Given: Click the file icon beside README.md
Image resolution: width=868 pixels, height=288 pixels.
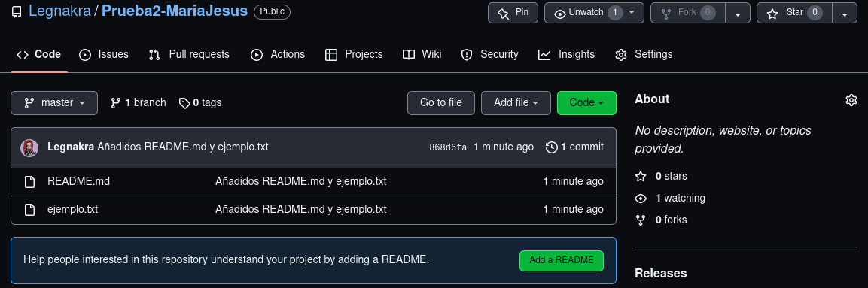Looking at the screenshot, I should [29, 182].
